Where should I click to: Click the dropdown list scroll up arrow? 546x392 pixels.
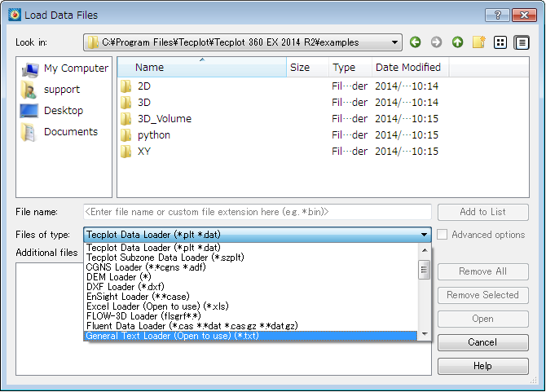[x=424, y=250]
